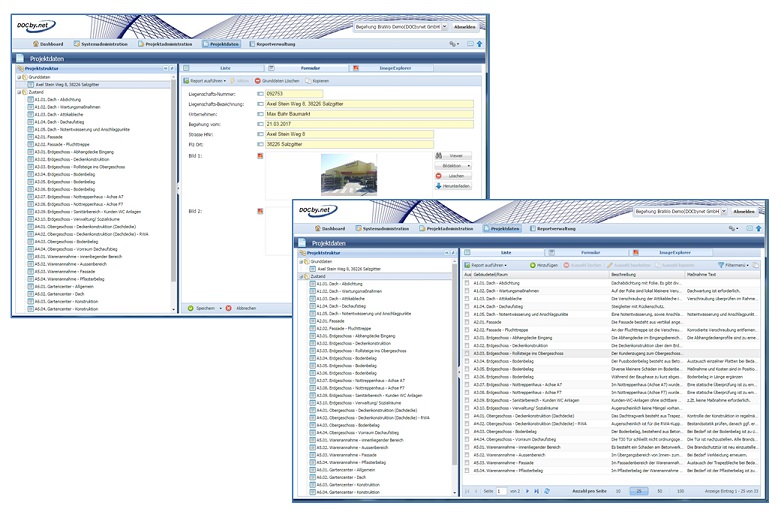This screenshot has height=515, width=781.
Task: Collapse Zustand node in front window tree
Action: click(x=301, y=276)
